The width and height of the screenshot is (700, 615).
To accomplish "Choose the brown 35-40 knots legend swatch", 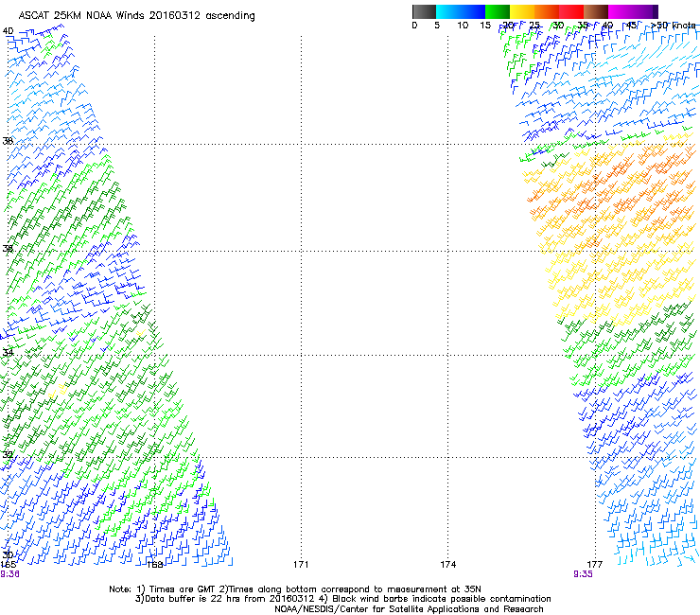I will click(596, 11).
